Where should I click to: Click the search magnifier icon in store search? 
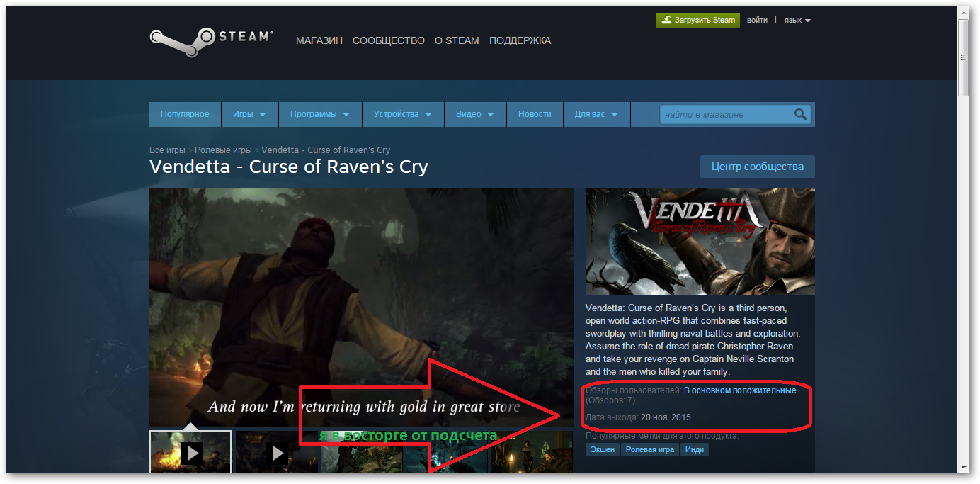pyautogui.click(x=801, y=114)
